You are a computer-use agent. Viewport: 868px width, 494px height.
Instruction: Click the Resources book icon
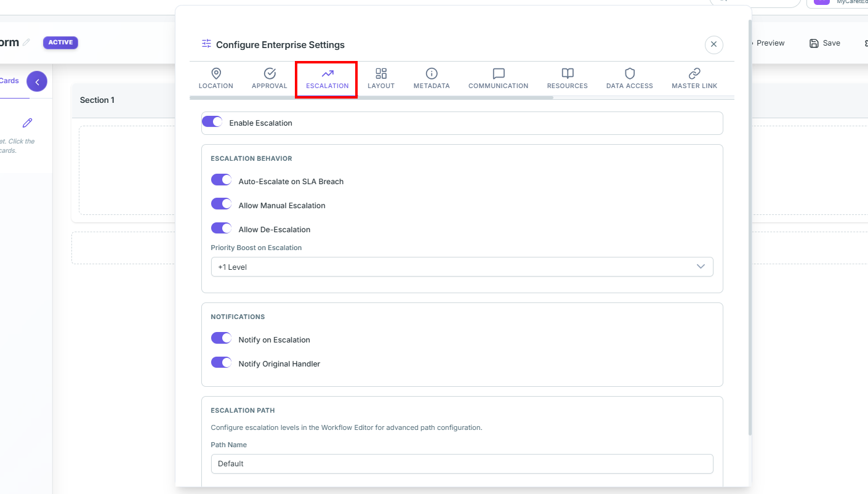568,73
